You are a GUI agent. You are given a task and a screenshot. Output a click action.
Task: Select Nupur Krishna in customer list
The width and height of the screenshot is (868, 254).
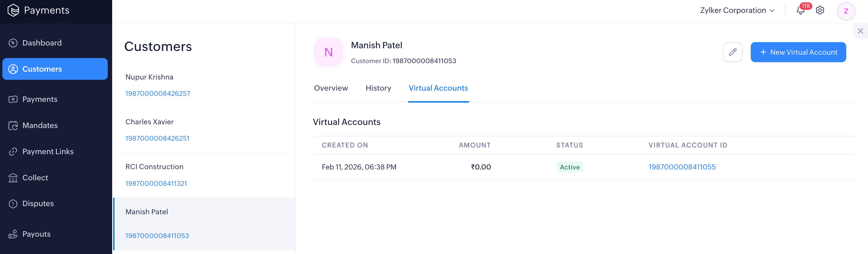click(149, 77)
